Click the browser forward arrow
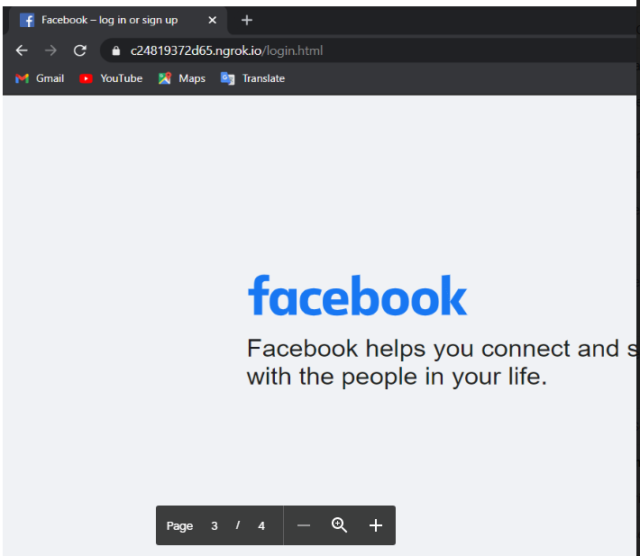The height and width of the screenshot is (556, 640). click(51, 51)
